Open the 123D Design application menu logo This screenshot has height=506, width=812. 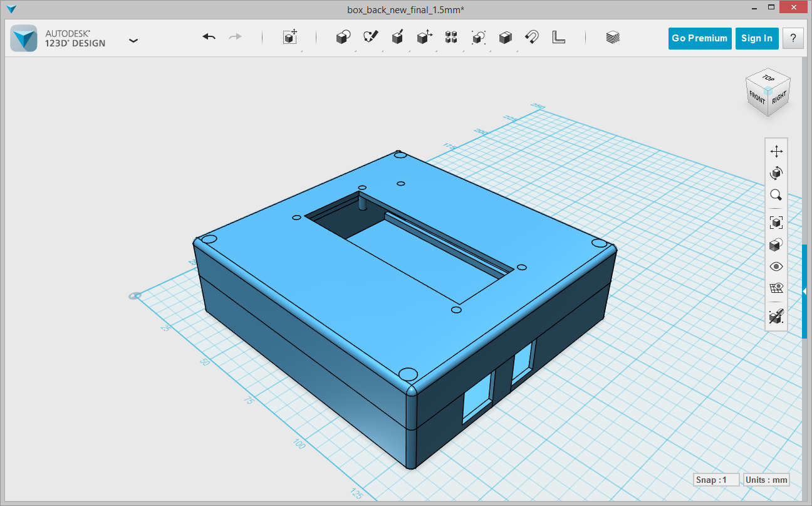25,39
